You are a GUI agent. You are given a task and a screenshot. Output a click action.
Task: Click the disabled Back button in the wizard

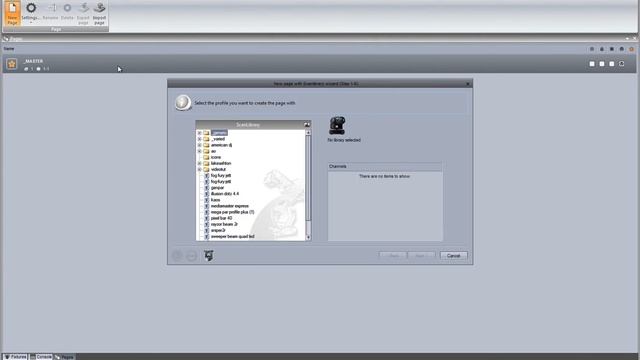(x=393, y=256)
